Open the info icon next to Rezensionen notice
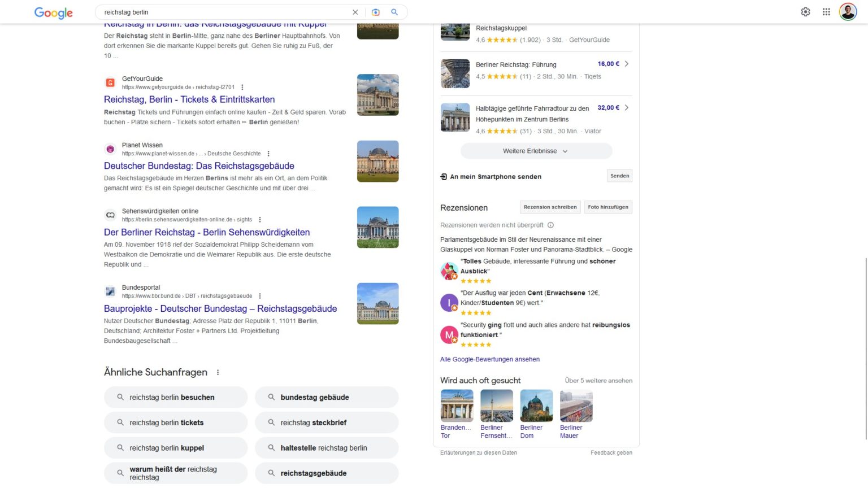Screen dimensions: 868x488 pos(550,225)
